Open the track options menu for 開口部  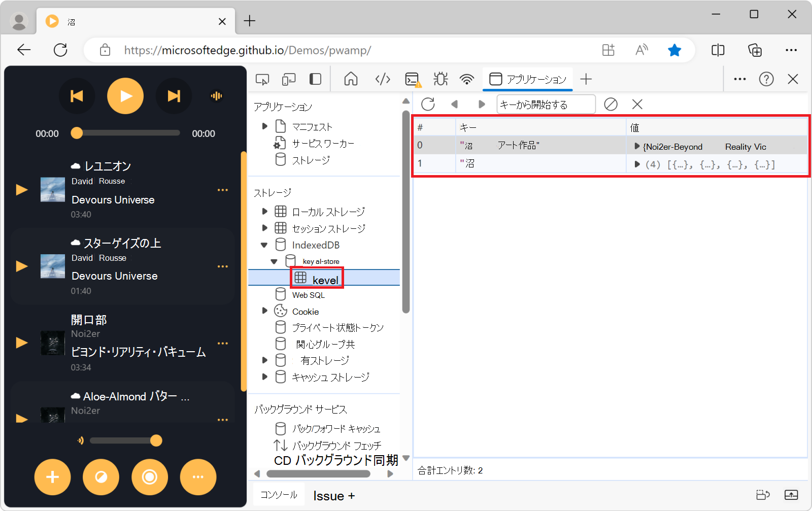click(222, 343)
